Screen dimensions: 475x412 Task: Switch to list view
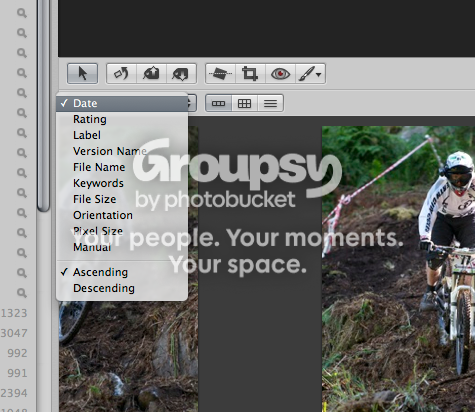(x=270, y=103)
